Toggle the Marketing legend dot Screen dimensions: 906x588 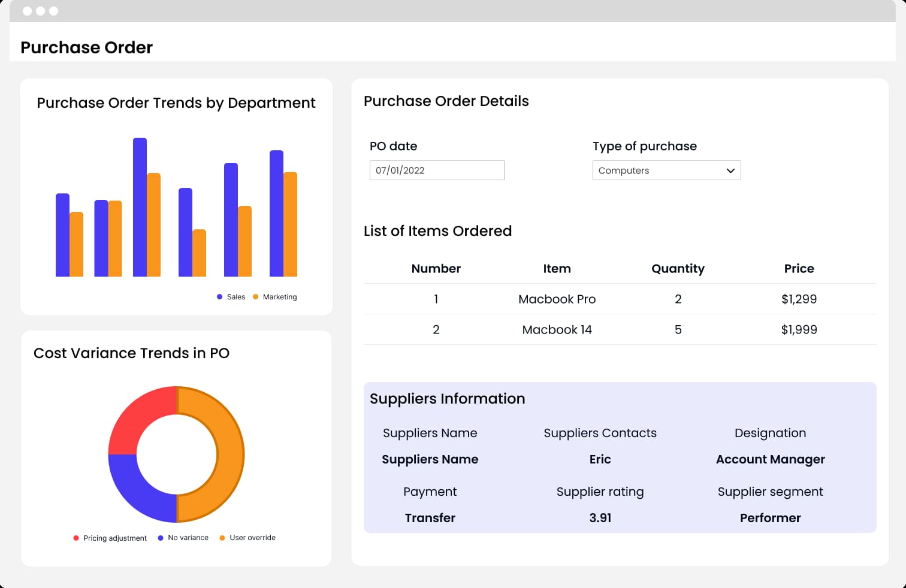point(256,297)
